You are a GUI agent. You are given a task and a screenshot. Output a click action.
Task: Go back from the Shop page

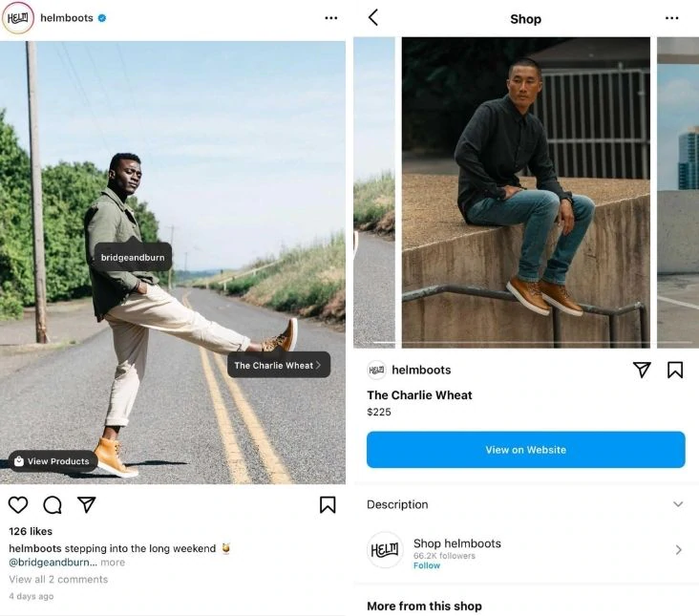[x=373, y=17]
